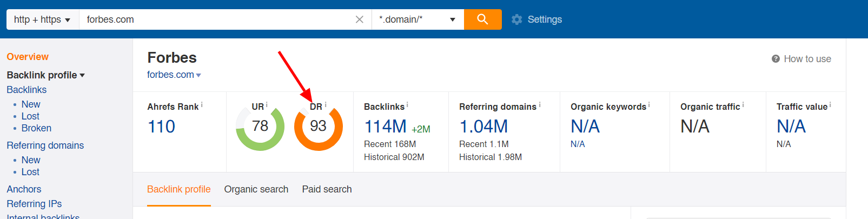Open the *.domain/* mode dropdown
The width and height of the screenshot is (868, 219).
point(417,19)
